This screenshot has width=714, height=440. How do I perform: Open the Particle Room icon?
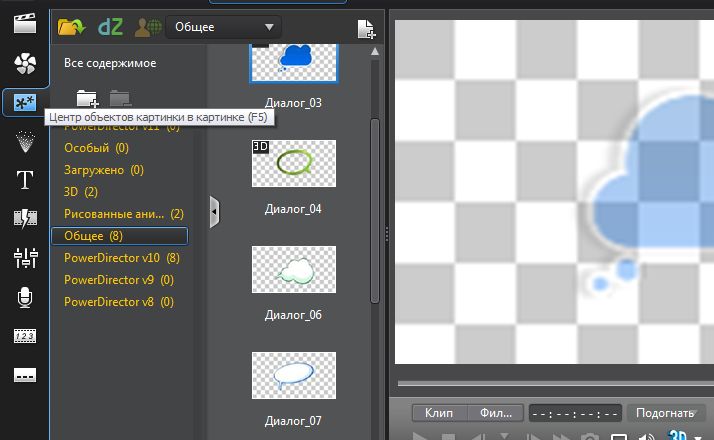(x=24, y=141)
